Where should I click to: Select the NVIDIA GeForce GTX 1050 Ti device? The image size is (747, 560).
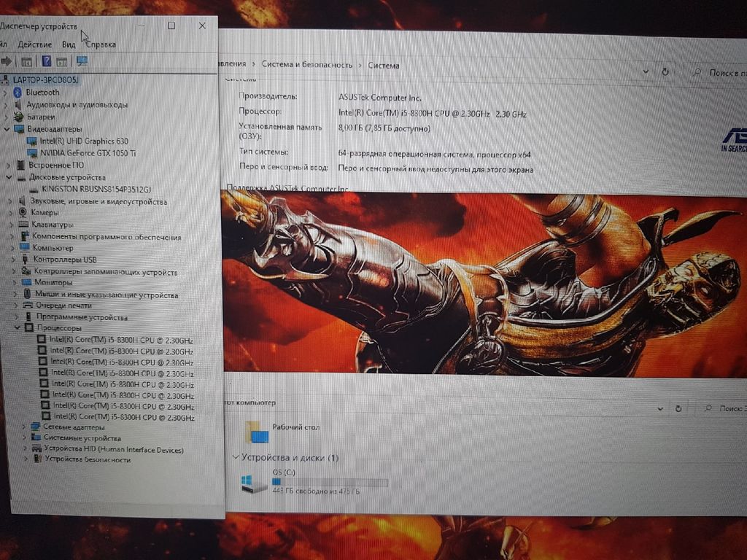tap(88, 153)
